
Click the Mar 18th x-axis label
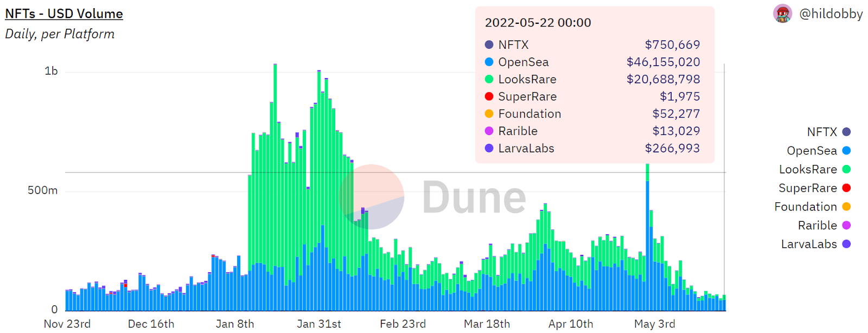click(x=487, y=324)
